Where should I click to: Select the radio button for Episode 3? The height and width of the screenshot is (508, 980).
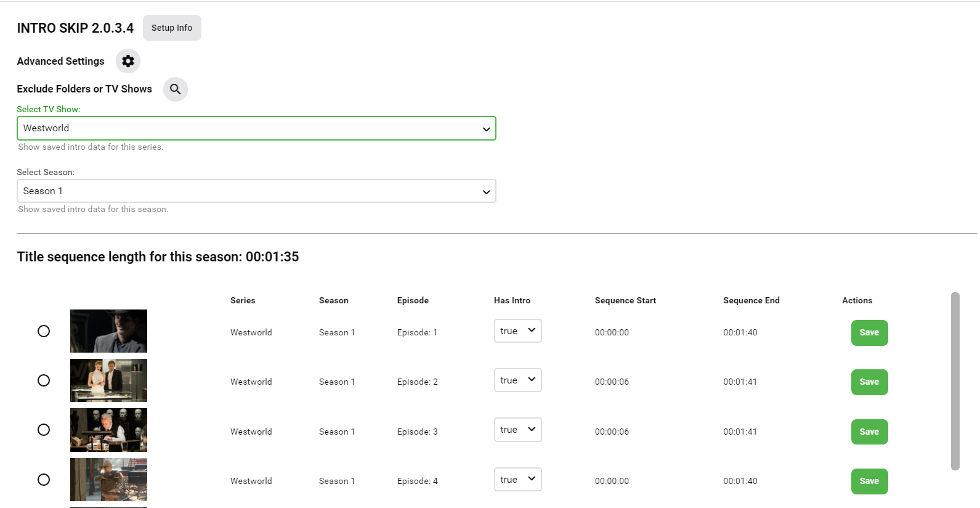[44, 430]
